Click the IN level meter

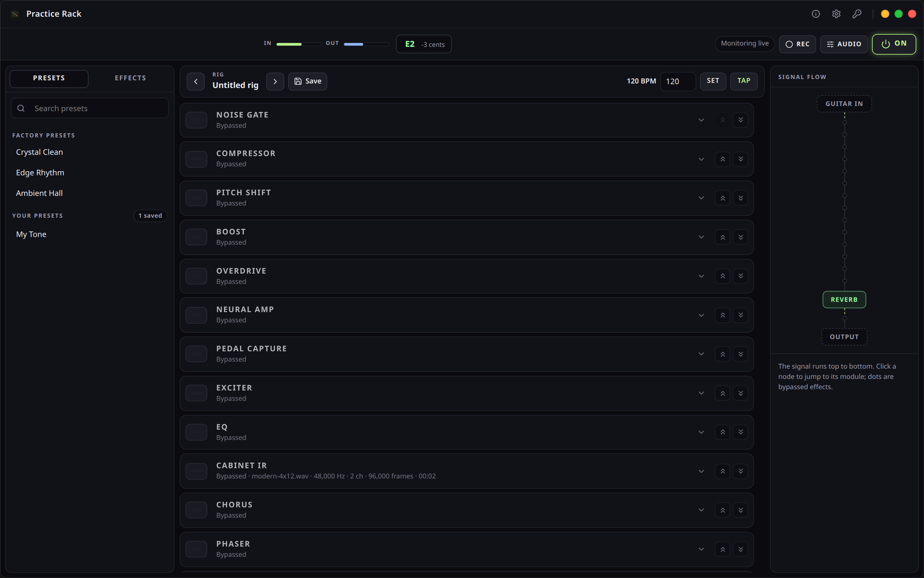(299, 44)
